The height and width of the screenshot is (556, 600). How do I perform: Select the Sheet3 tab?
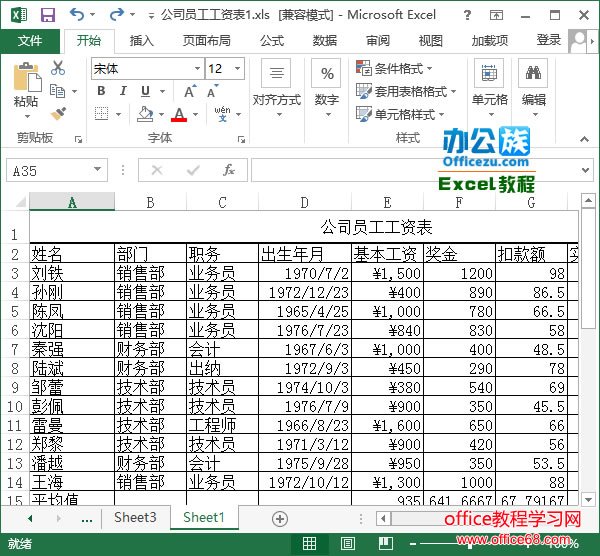[135, 518]
